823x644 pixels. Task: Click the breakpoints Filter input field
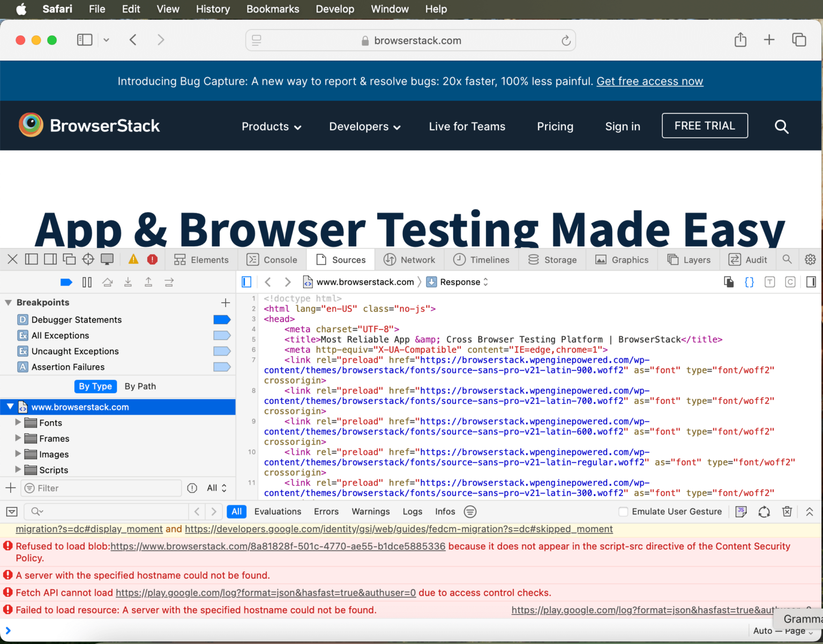(x=101, y=488)
